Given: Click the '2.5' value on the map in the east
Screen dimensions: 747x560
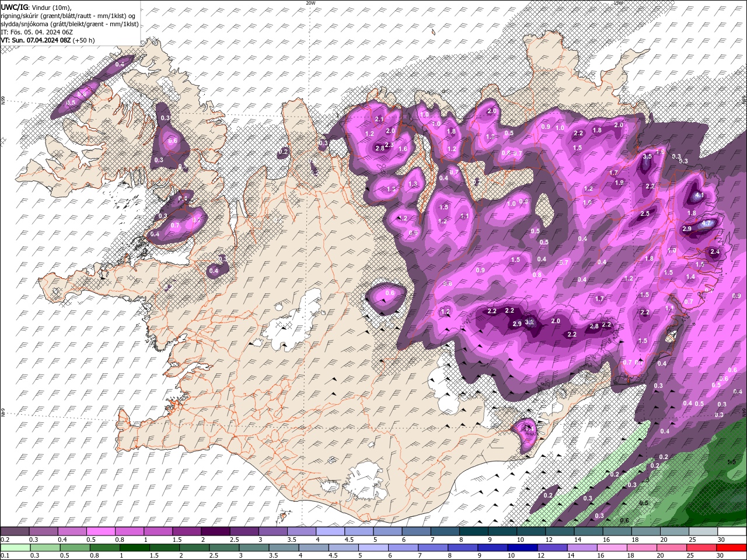Looking at the screenshot, I should [x=645, y=214].
